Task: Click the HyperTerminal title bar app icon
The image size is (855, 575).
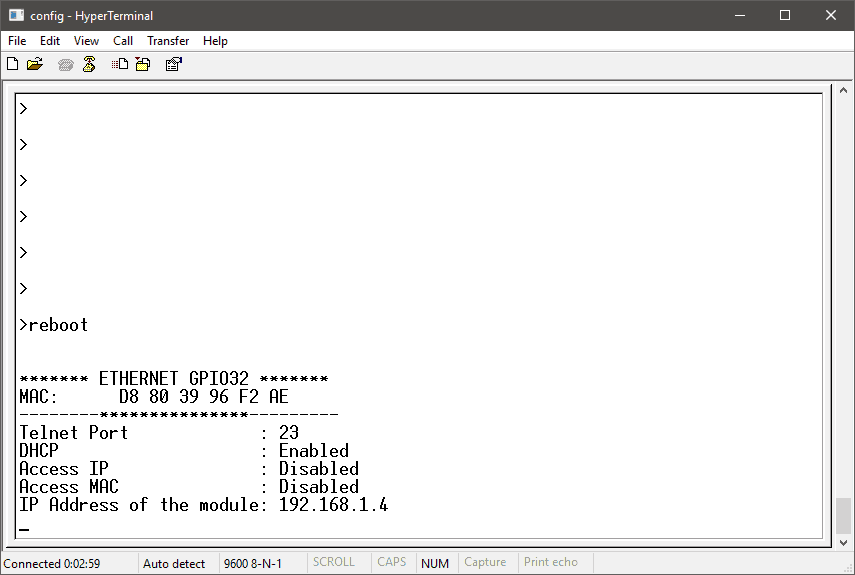Action: coord(15,15)
